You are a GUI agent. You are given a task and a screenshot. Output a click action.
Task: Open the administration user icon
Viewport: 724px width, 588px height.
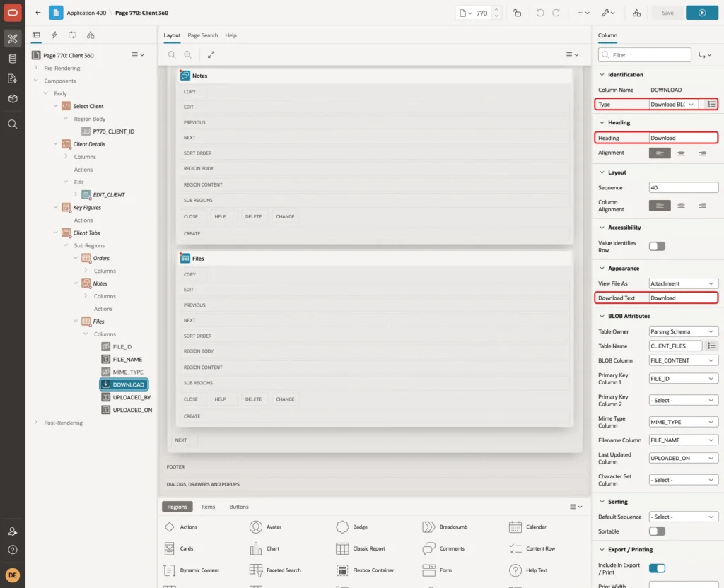click(x=13, y=531)
